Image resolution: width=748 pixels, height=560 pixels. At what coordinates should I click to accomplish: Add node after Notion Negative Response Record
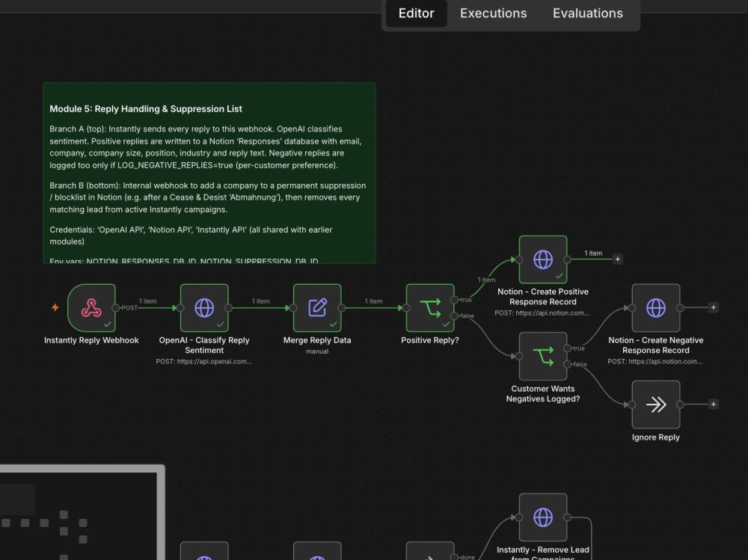713,308
